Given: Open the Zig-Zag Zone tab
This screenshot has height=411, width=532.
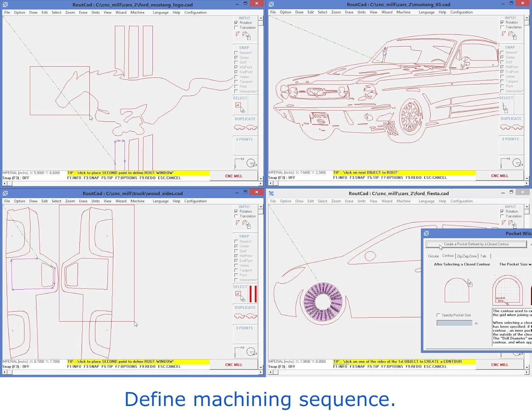Looking at the screenshot, I should tap(467, 256).
